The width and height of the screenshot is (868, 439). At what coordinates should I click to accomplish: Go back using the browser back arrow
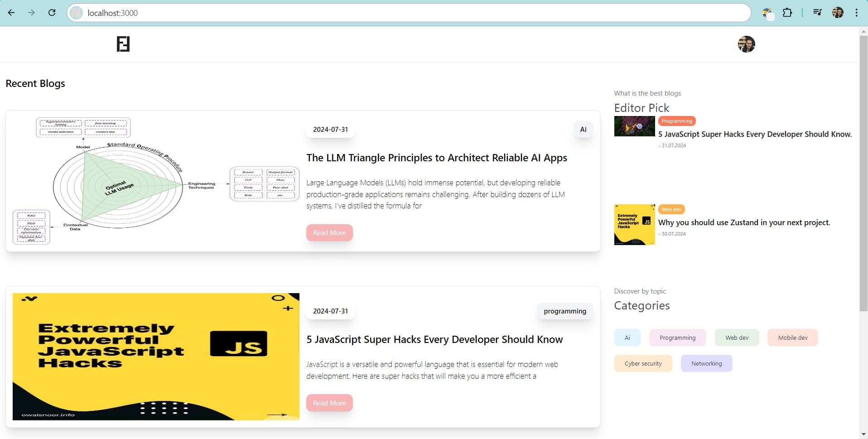point(11,13)
